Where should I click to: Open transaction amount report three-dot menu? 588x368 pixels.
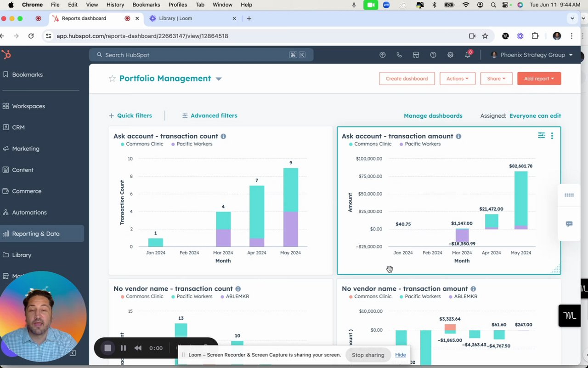pos(552,136)
